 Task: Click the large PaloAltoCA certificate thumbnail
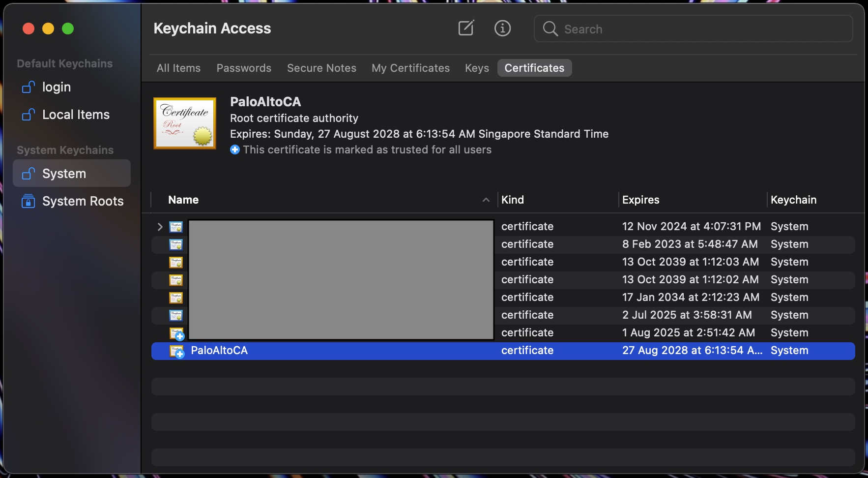pyautogui.click(x=185, y=123)
